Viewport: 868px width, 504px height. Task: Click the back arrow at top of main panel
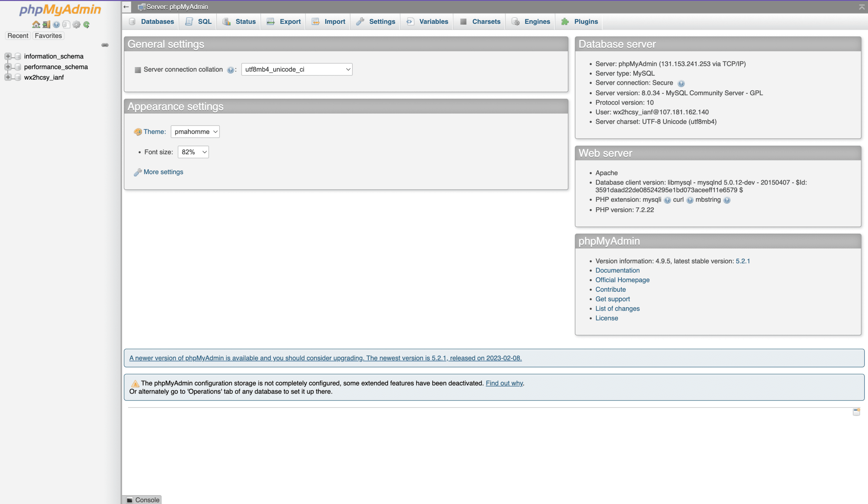pyautogui.click(x=126, y=6)
